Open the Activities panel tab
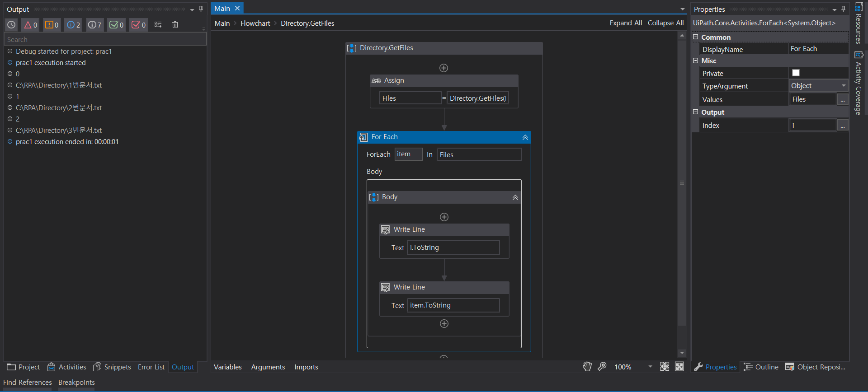 tap(67, 367)
